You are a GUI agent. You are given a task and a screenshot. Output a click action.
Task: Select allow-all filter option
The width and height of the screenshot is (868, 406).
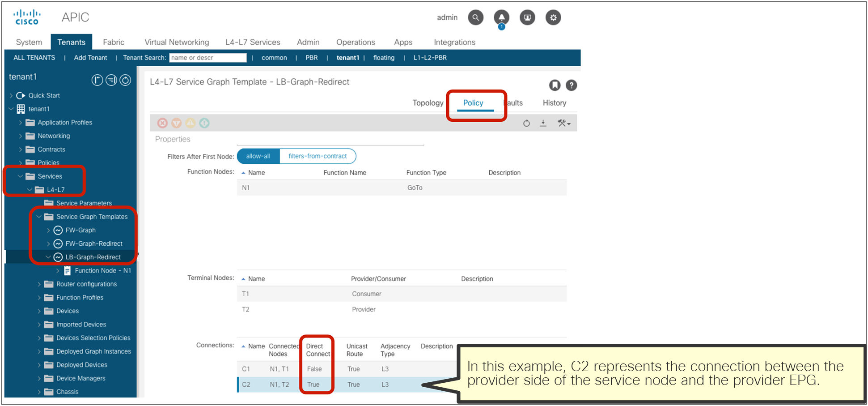point(258,156)
